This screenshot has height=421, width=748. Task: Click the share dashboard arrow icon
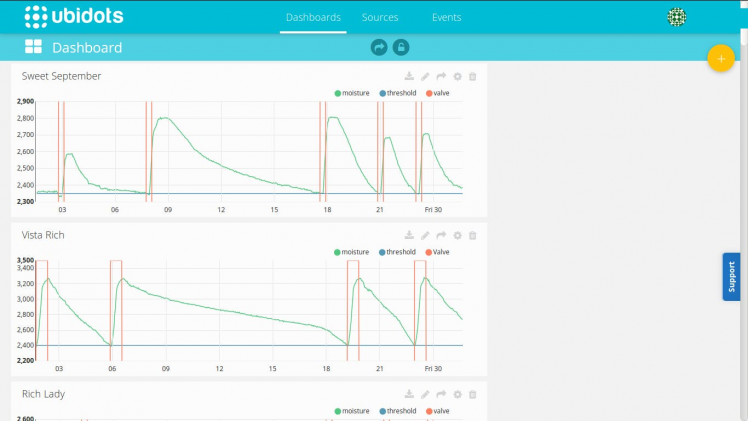click(379, 47)
